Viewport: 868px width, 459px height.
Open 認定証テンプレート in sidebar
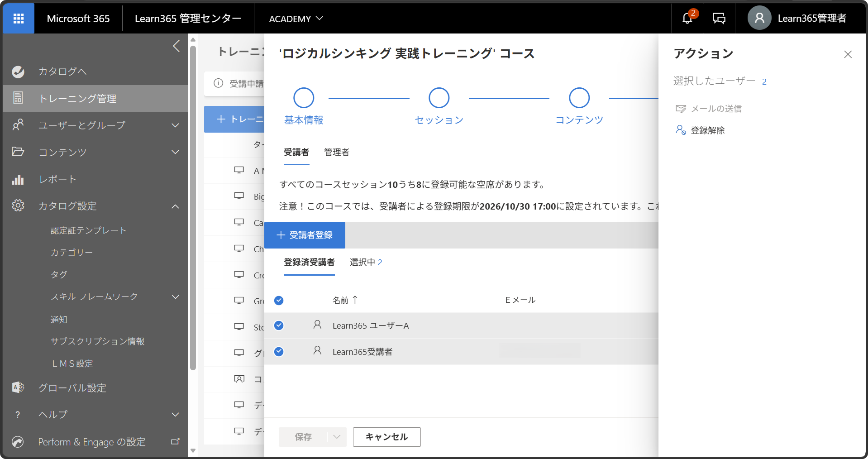[89, 230]
